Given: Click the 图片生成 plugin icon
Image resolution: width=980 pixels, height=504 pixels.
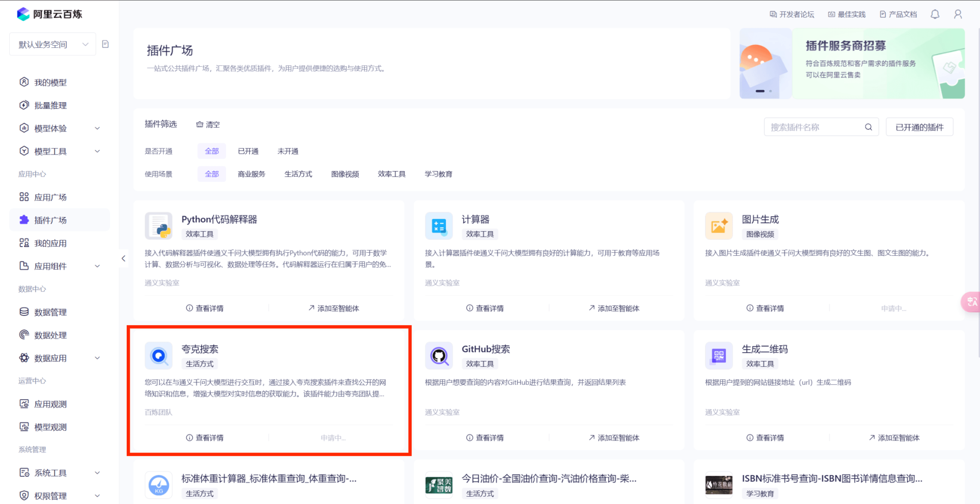Looking at the screenshot, I should [x=719, y=226].
